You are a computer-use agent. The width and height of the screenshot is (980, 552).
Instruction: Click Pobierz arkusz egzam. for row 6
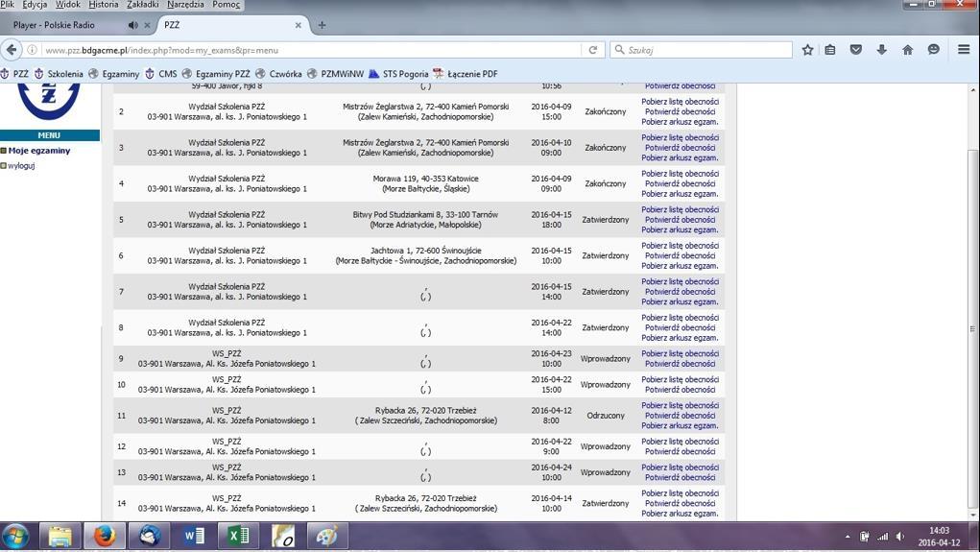(680, 266)
